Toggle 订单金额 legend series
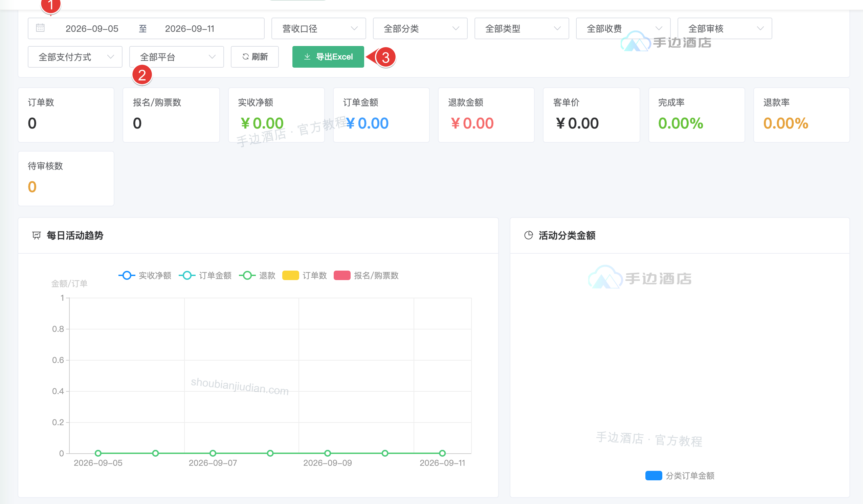Screen dimensions: 863x504 (x=205, y=275)
